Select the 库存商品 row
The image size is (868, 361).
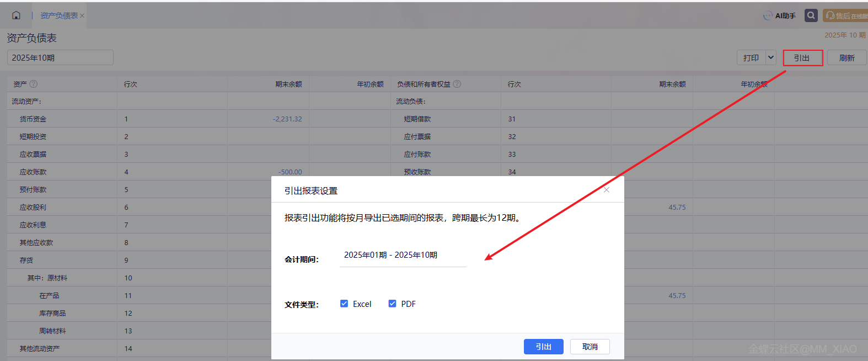pos(52,314)
